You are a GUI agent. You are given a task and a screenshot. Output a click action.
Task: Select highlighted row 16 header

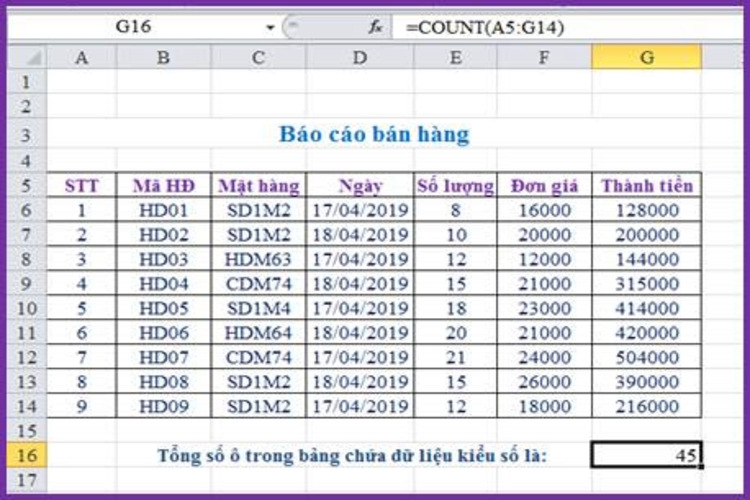click(26, 455)
